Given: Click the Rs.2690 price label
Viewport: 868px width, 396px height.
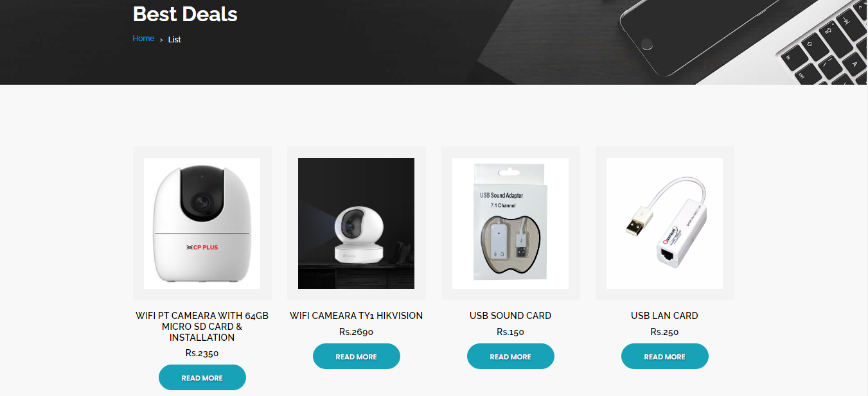Looking at the screenshot, I should 356,332.
